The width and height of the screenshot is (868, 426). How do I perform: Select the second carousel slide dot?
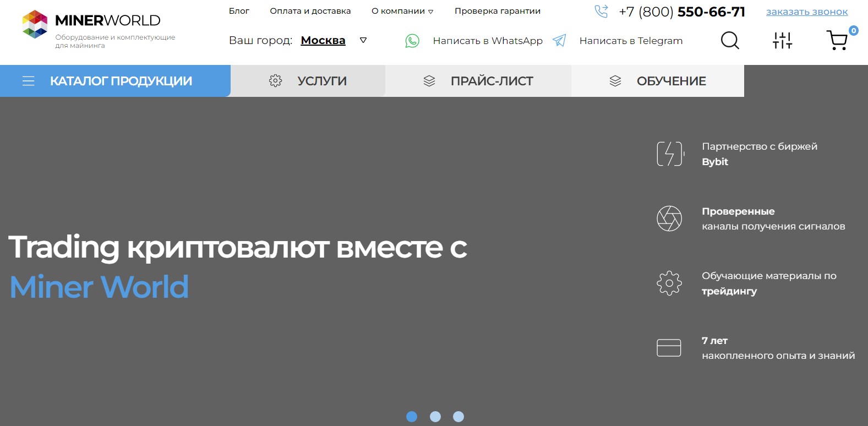tap(435, 417)
